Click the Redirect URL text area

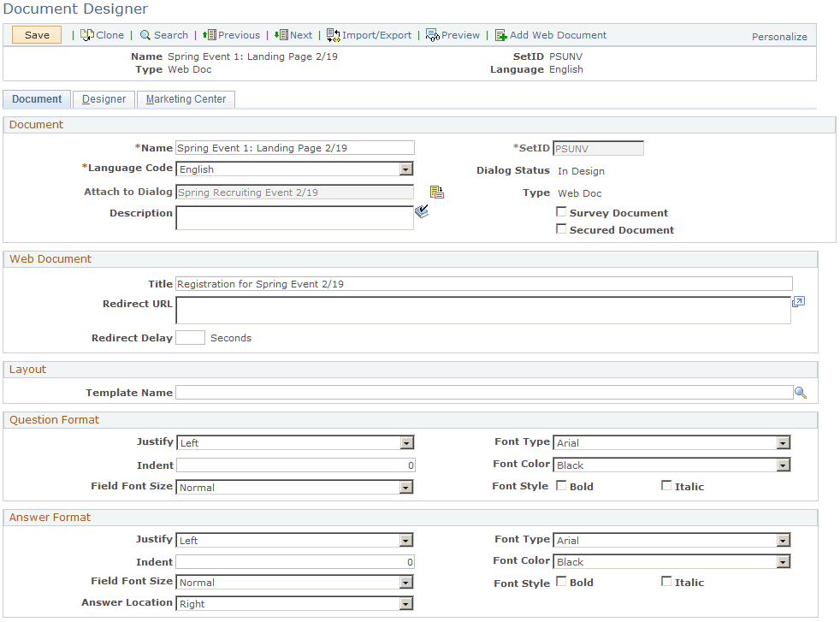coord(483,311)
